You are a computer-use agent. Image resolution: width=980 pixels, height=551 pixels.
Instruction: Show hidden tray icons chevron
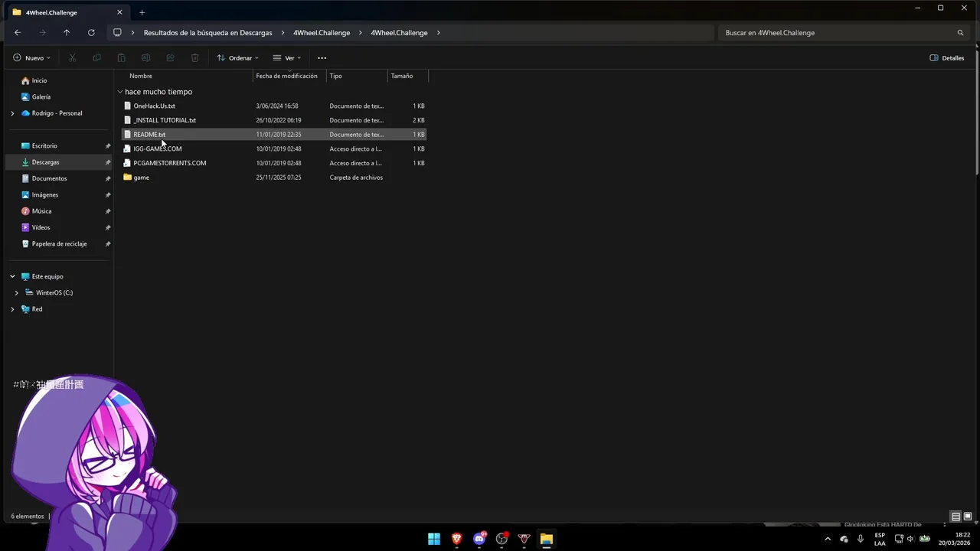828,539
